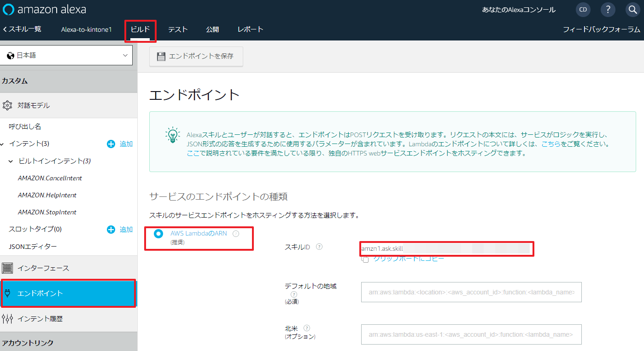Open the 日本語 language dropdown

[66, 55]
